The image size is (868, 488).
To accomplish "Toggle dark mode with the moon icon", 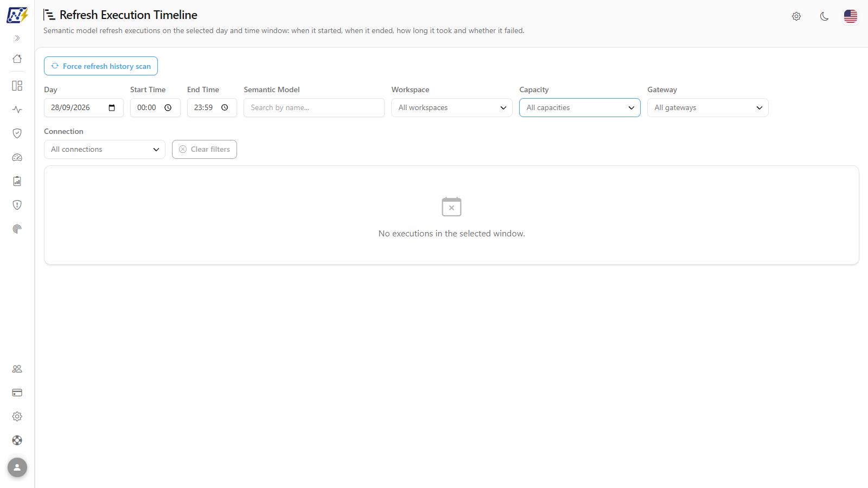I will coord(824,16).
